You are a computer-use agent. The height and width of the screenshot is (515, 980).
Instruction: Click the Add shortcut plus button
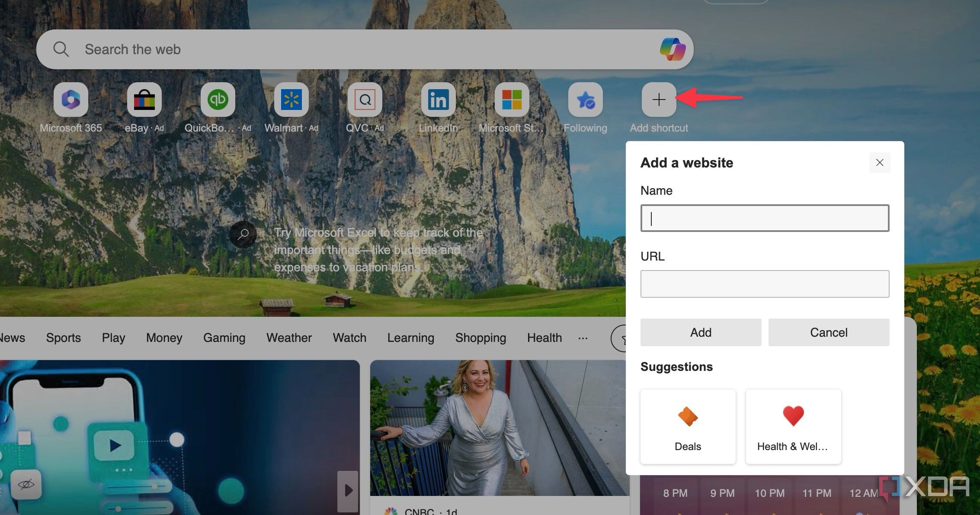pos(659,100)
